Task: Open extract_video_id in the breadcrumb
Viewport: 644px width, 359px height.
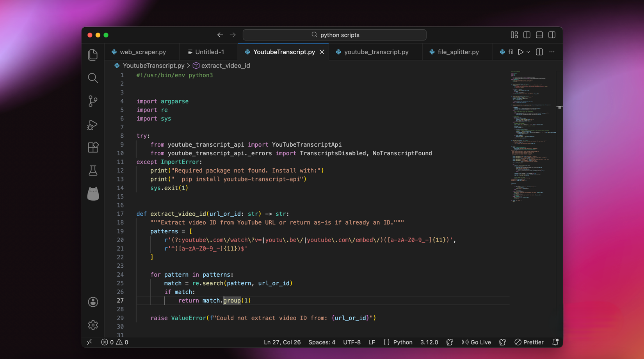Action: [x=226, y=66]
